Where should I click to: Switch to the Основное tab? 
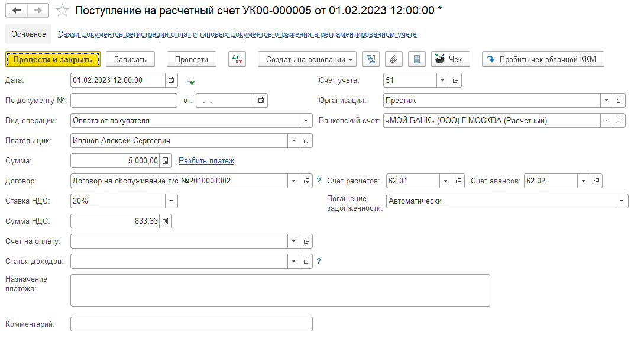click(x=28, y=34)
